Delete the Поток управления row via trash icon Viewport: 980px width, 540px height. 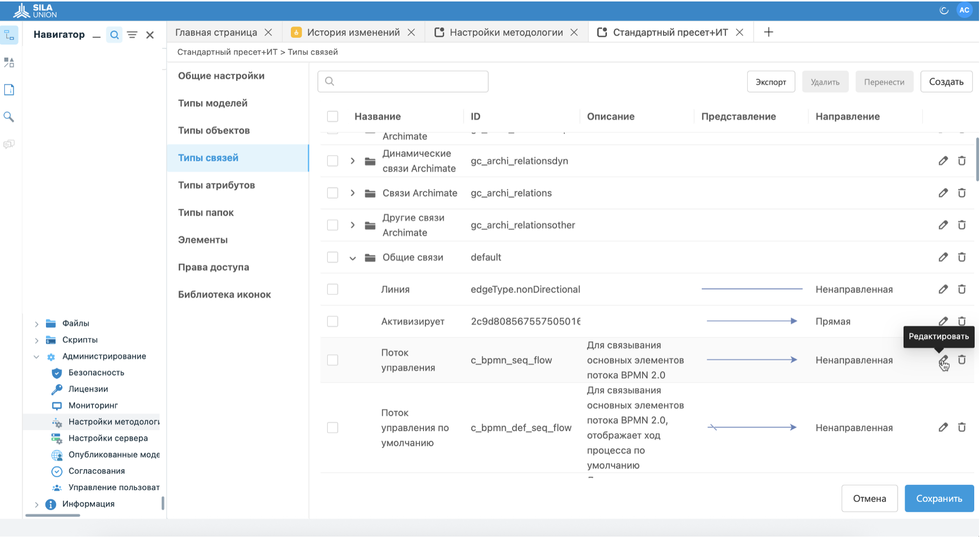pyautogui.click(x=961, y=360)
